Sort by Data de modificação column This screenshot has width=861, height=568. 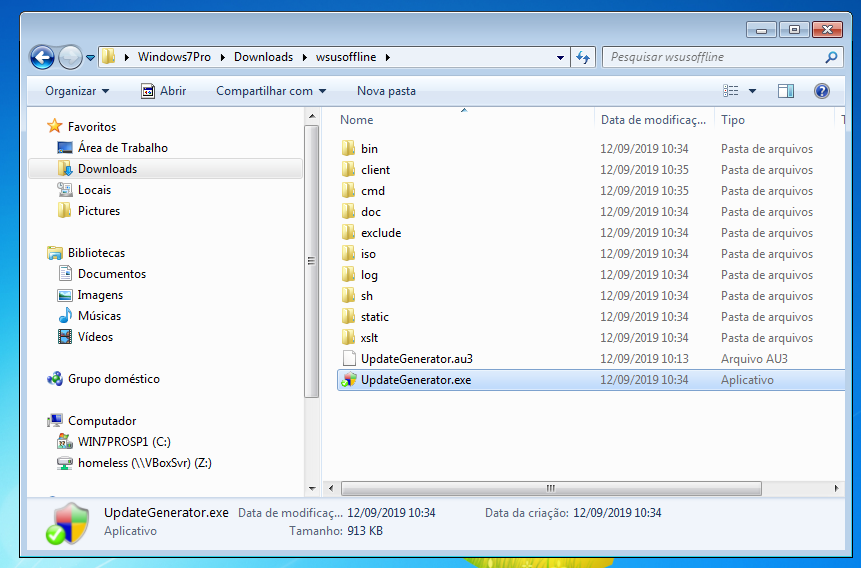(x=654, y=120)
